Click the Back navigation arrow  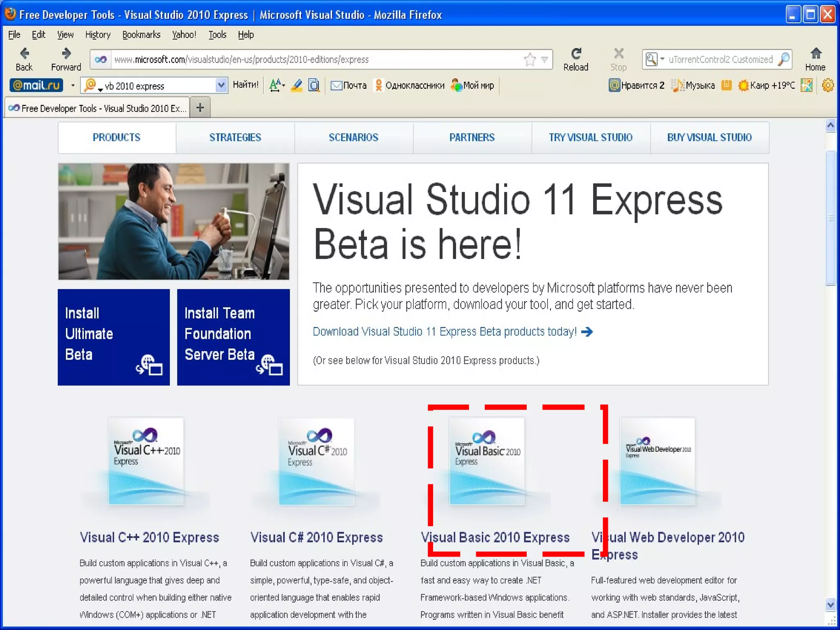(24, 54)
